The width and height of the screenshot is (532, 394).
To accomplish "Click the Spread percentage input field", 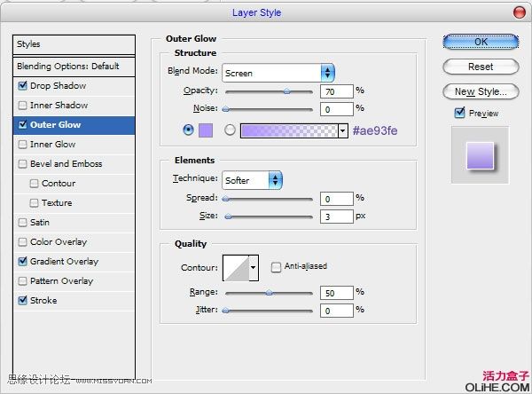I will pos(337,199).
